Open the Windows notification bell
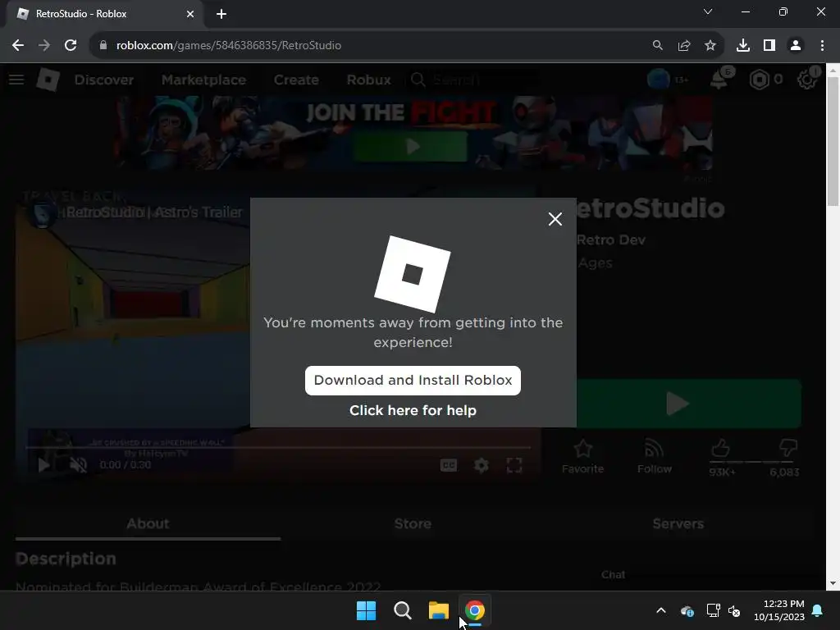The height and width of the screenshot is (630, 840). 818,610
